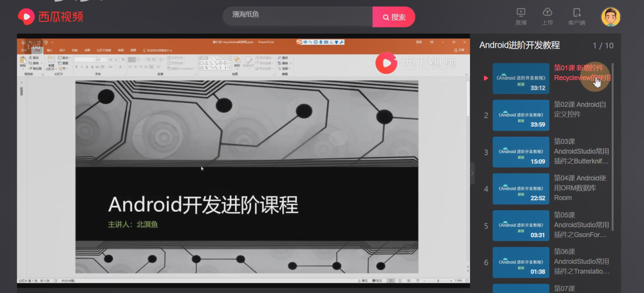Switch to PowerPoint 动画 Animations tab

87,50
